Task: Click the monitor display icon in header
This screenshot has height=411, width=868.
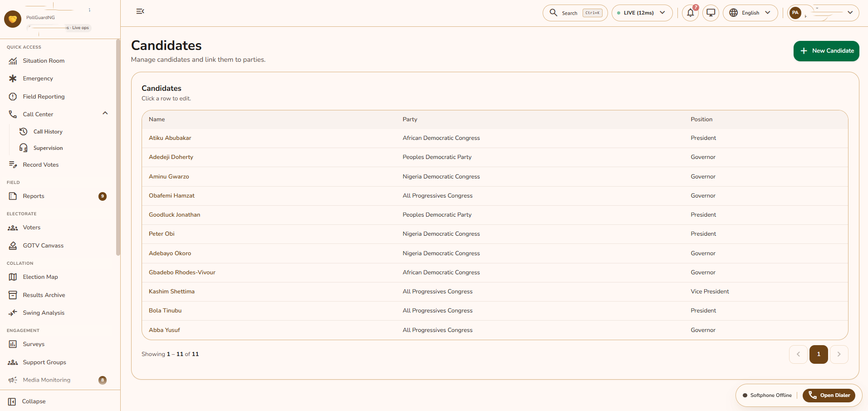Action: [711, 13]
